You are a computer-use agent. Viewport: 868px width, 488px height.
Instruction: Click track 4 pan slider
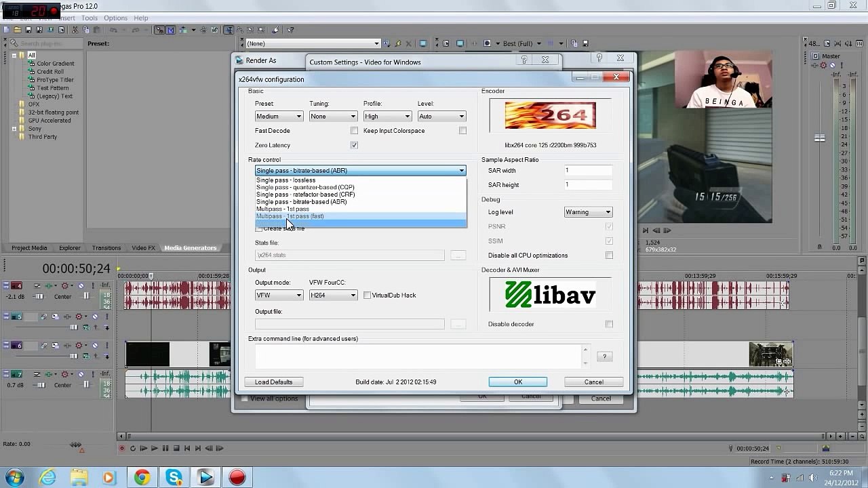86,296
